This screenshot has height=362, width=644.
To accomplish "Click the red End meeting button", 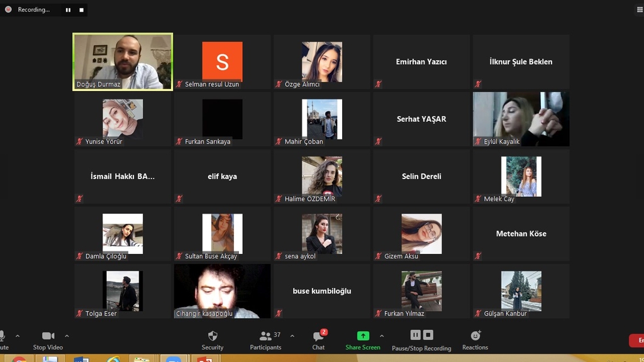I will pyautogui.click(x=636, y=340).
